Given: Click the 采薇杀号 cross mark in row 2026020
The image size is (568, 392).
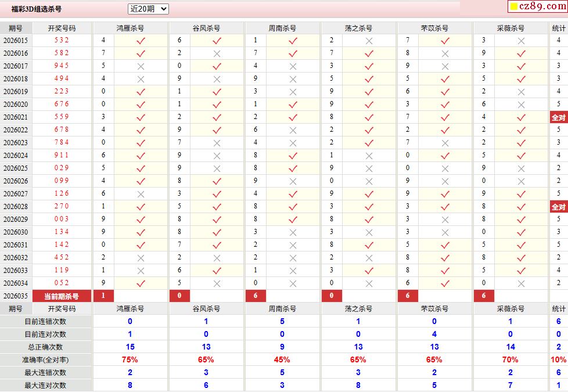Looking at the screenshot, I should coord(521,105).
